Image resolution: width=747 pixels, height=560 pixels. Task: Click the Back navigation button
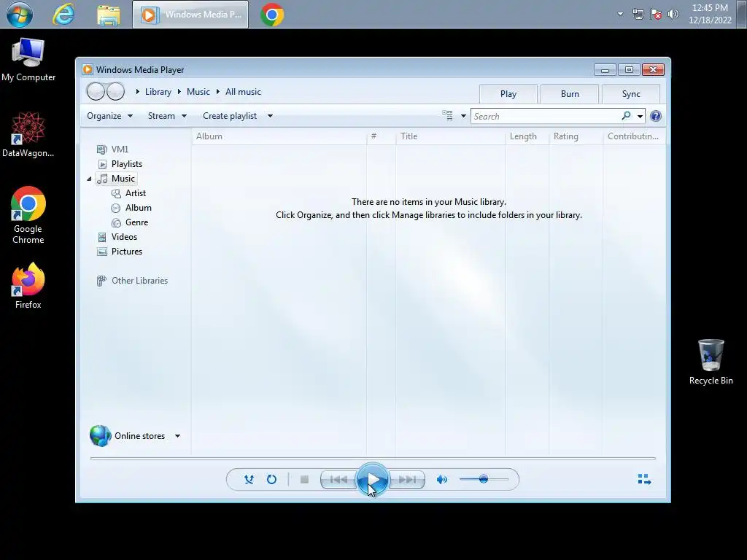(x=96, y=91)
